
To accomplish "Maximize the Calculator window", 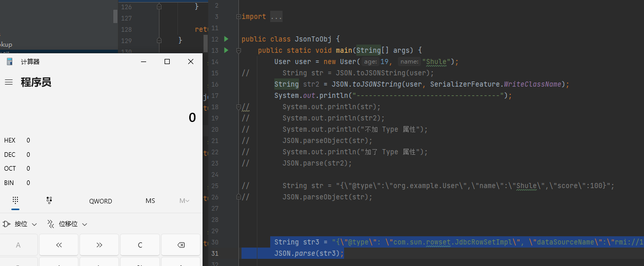I will tap(167, 62).
